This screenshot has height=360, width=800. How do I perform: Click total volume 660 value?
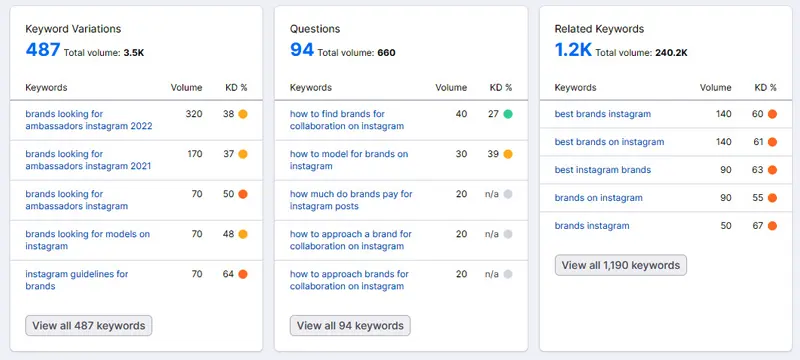[x=386, y=53]
